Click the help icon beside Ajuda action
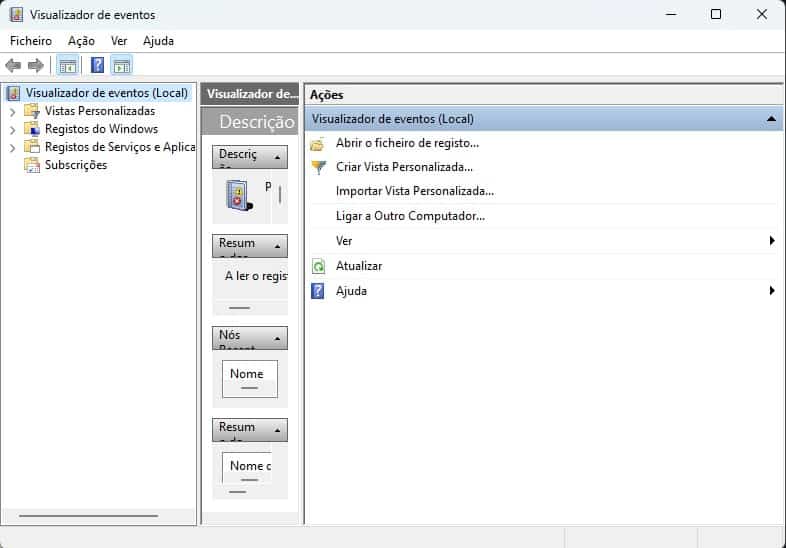The height and width of the screenshot is (548, 786). tap(318, 291)
